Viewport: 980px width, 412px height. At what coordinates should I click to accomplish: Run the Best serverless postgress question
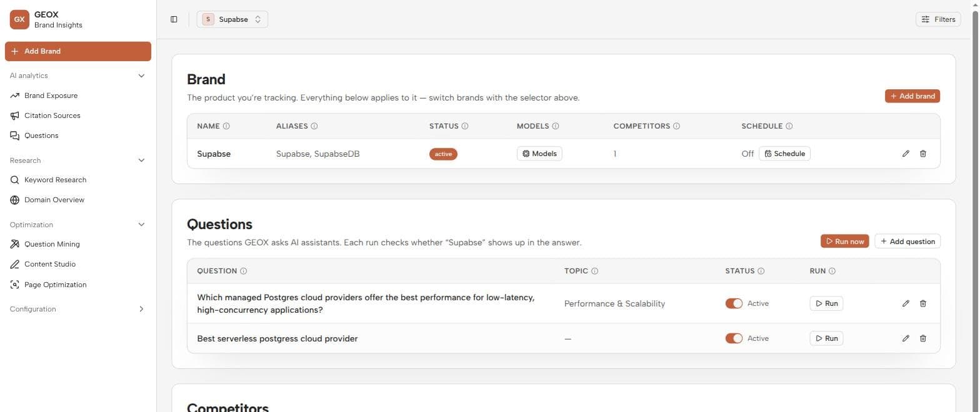coord(826,338)
